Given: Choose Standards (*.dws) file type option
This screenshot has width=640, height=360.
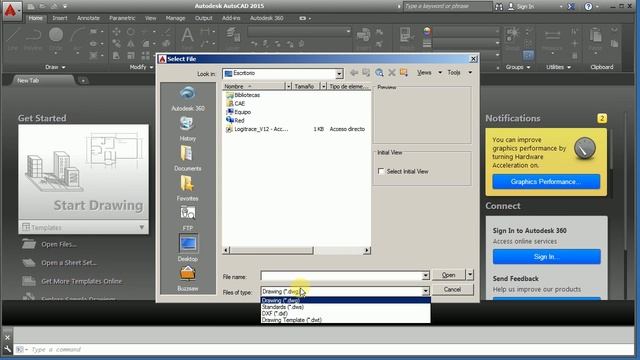Looking at the screenshot, I should (x=345, y=307).
